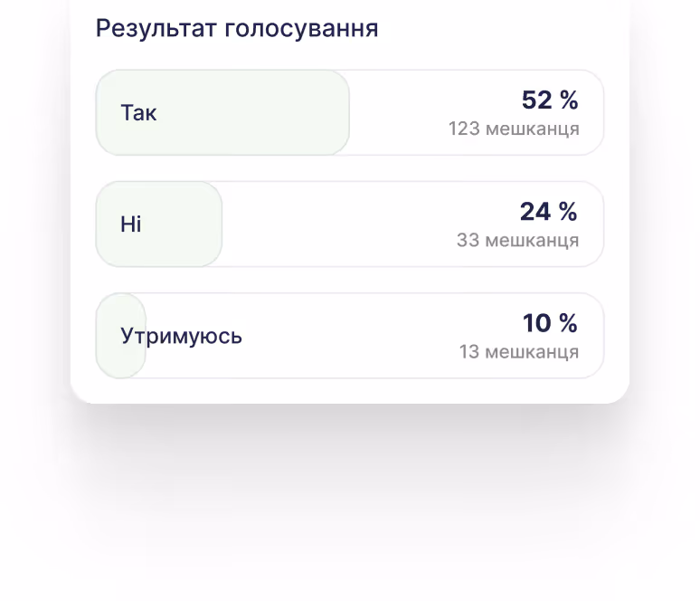The image size is (700, 601).
Task: Click empty part of 'Ні' result bar
Action: (335, 224)
